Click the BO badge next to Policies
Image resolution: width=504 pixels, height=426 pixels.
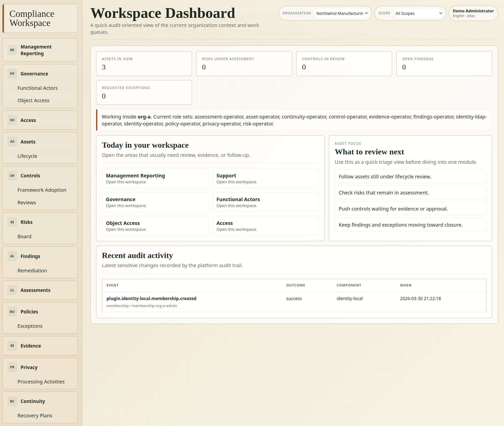(12, 311)
